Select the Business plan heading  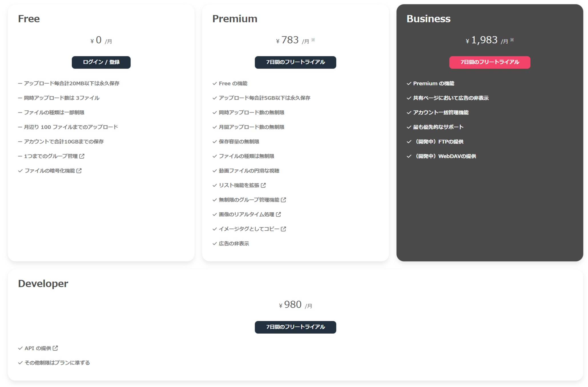(x=428, y=19)
